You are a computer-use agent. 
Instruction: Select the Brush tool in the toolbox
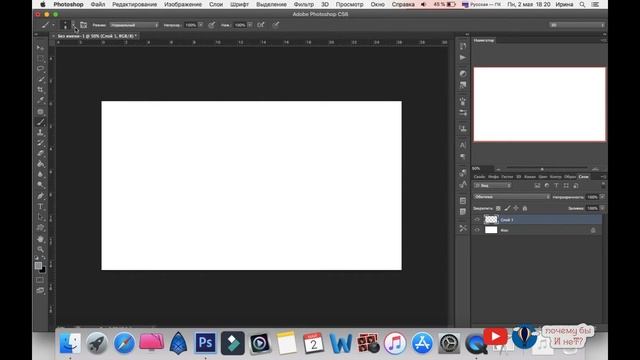40,122
